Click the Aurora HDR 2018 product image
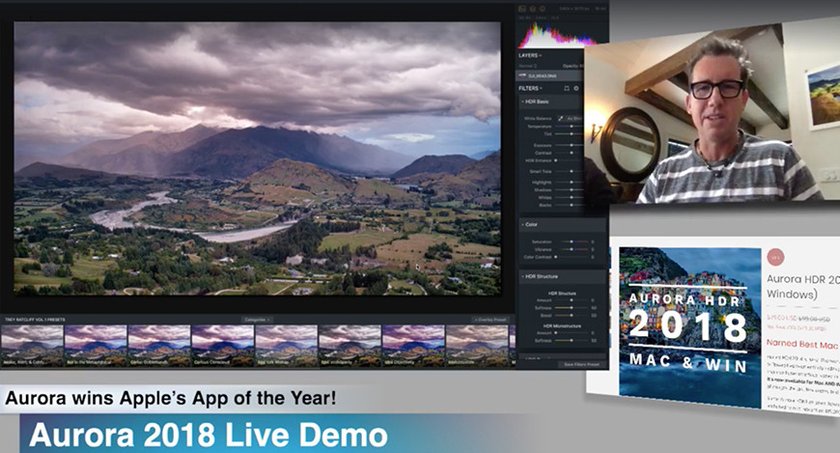The height and width of the screenshot is (453, 840). (x=690, y=328)
